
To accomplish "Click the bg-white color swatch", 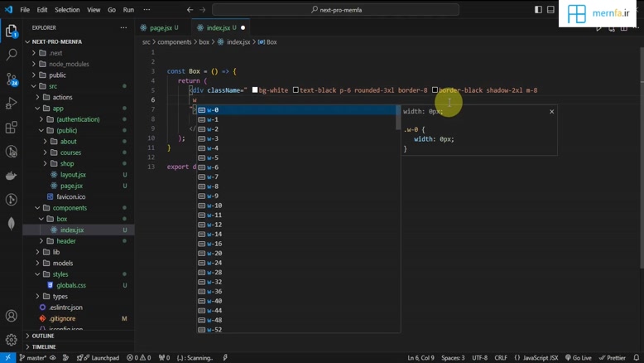I will tap(255, 90).
